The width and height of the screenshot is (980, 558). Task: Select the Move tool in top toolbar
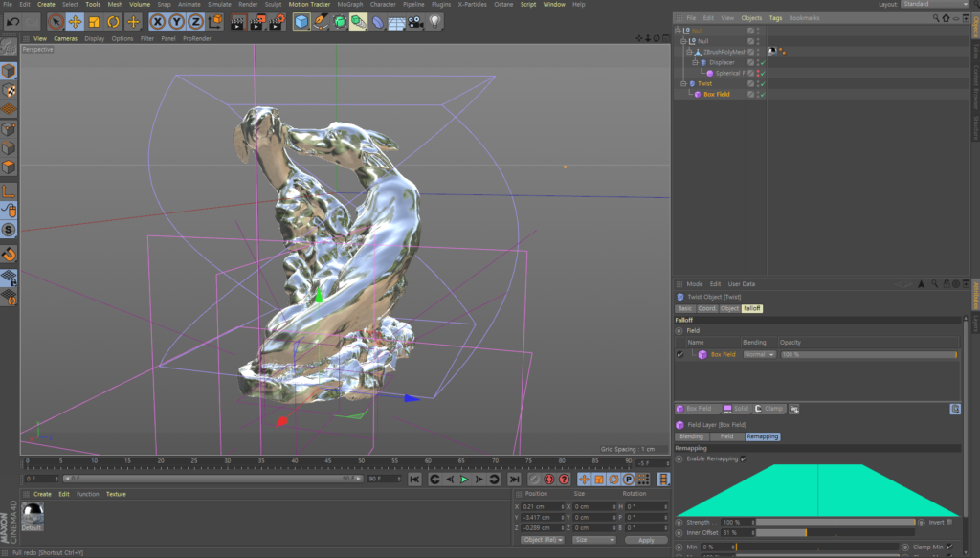coord(75,21)
